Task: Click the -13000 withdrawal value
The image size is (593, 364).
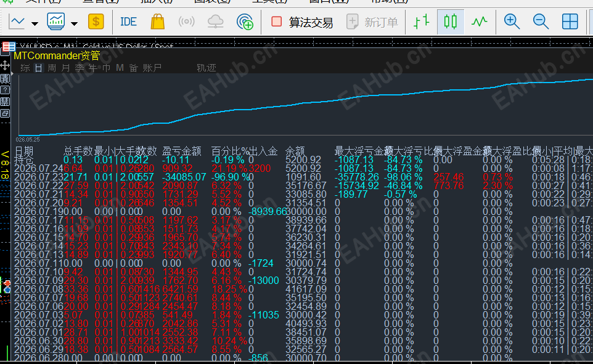Action: tap(264, 281)
